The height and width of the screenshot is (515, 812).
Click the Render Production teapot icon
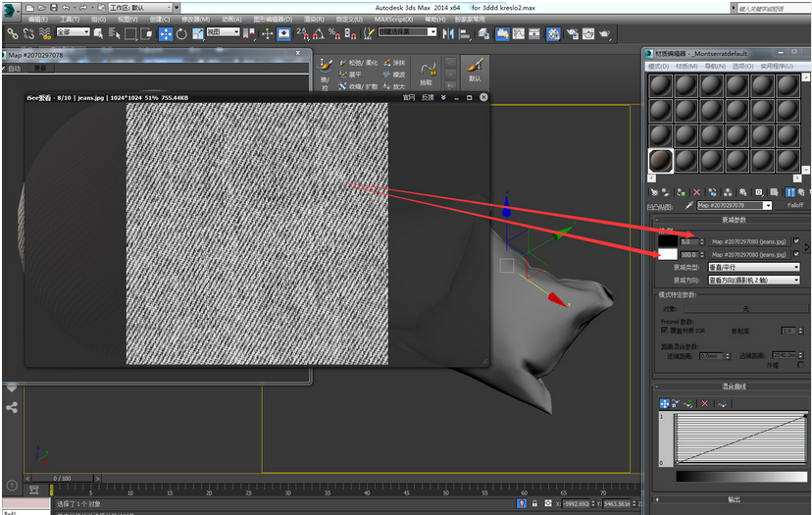coord(604,33)
